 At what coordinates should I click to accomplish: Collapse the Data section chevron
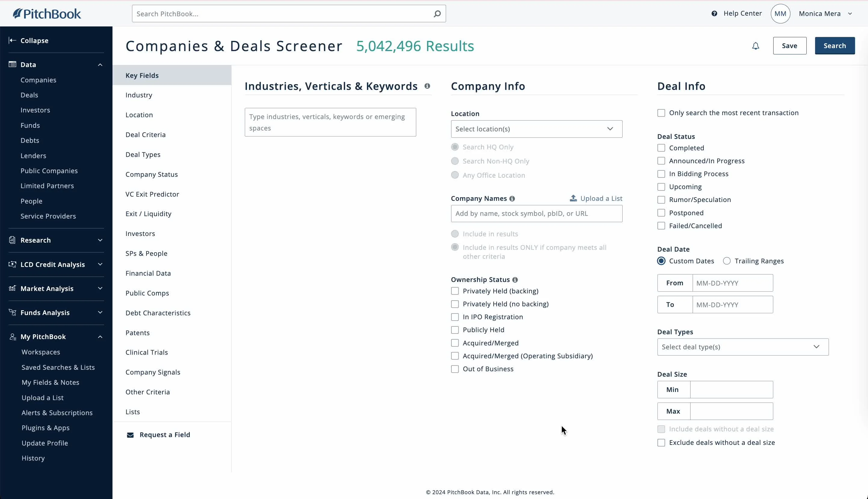click(100, 65)
